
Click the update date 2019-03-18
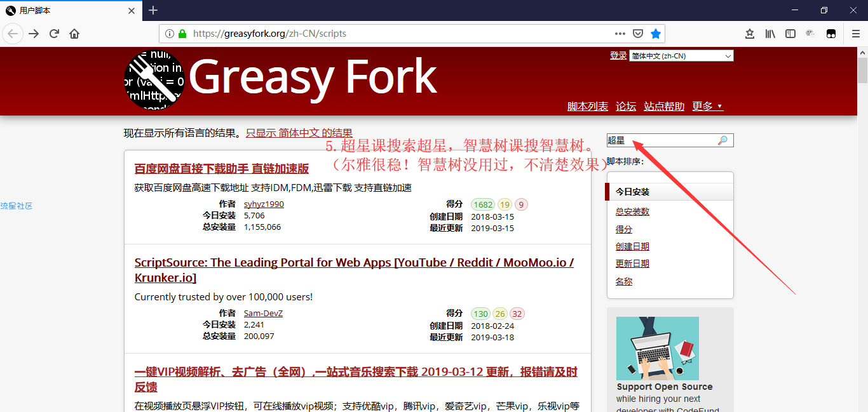(x=492, y=337)
